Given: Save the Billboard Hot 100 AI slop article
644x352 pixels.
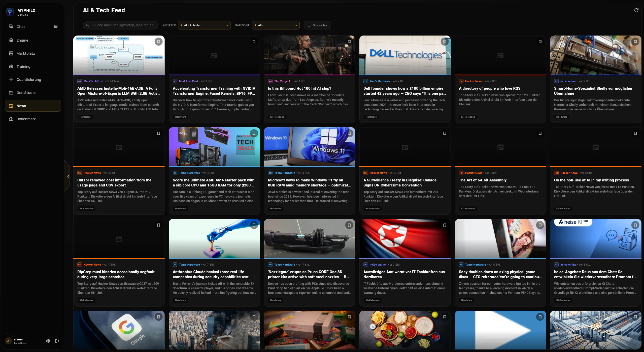Looking at the screenshot, I should 349,42.
